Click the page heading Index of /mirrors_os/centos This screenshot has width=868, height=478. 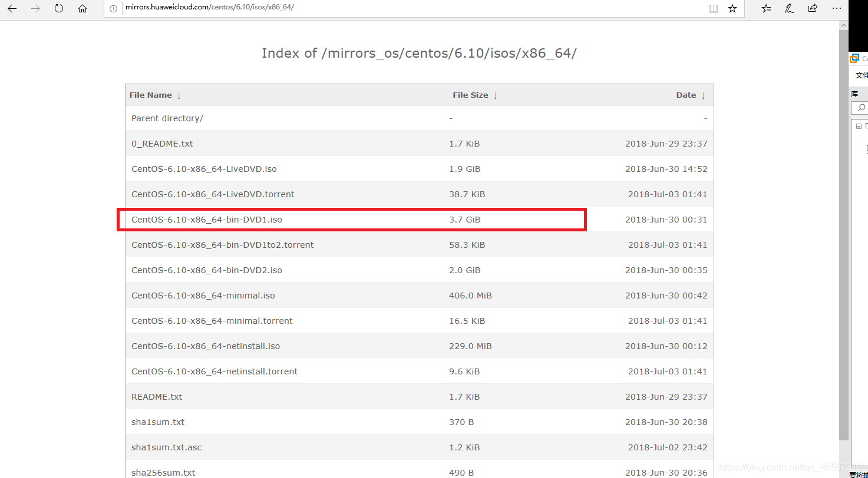pos(419,53)
